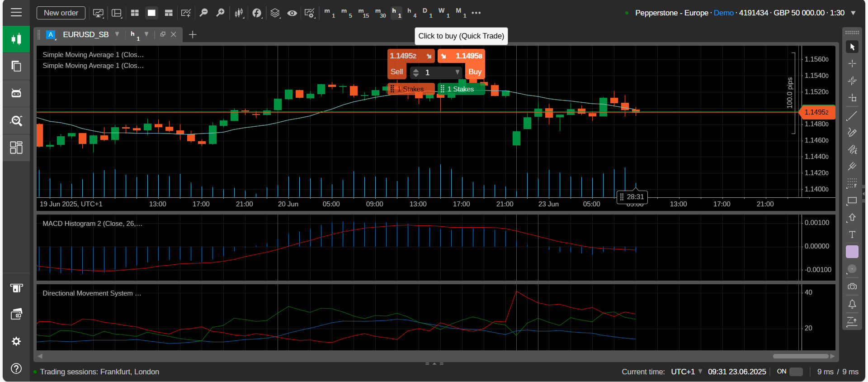Viewport: 868px width, 382px height.
Task: Select the Fibonacci tool
Action: 852,183
